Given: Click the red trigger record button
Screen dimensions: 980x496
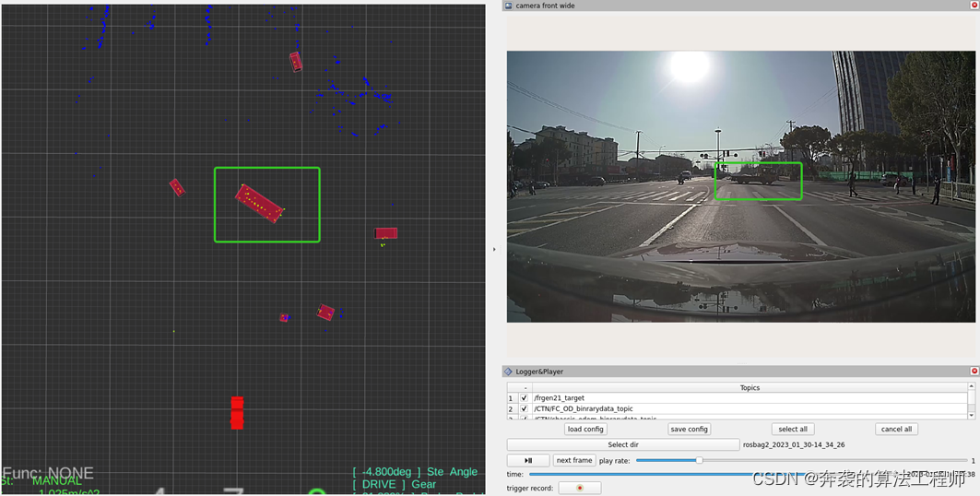Looking at the screenshot, I should pos(580,488).
